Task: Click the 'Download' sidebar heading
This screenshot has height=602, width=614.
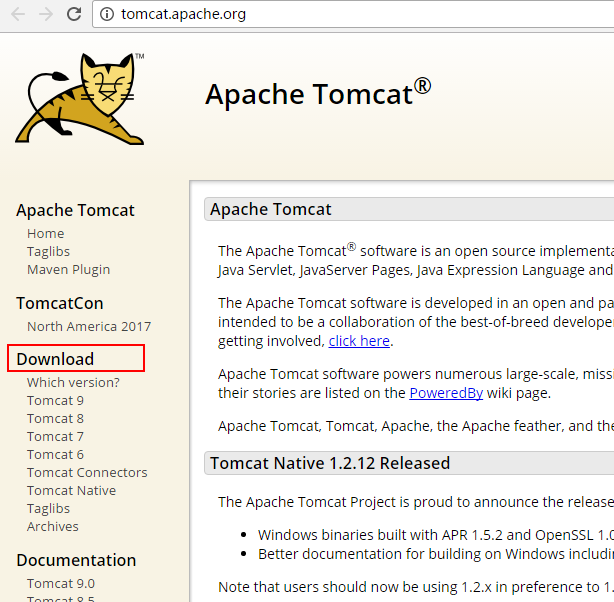Action: [55, 359]
